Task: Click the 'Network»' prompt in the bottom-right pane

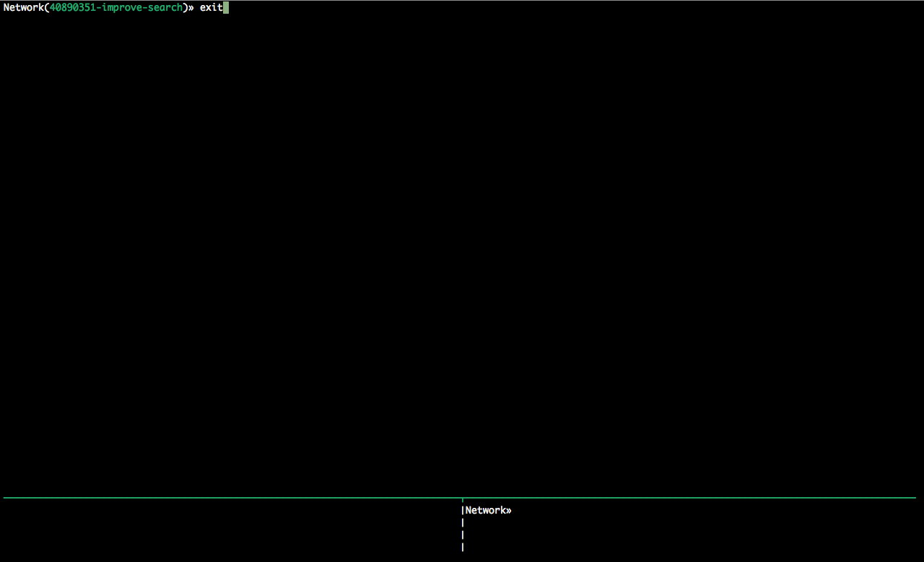Action: point(489,510)
